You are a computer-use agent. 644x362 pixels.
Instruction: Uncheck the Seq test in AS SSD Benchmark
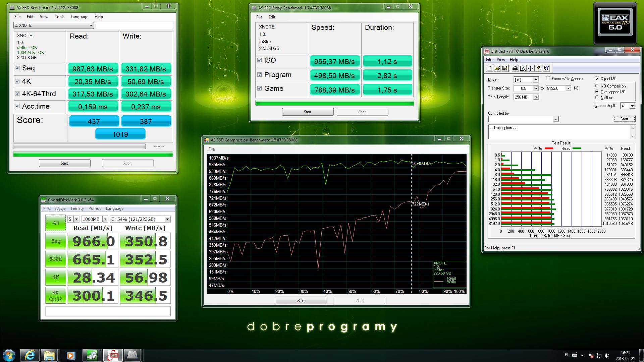(17, 68)
